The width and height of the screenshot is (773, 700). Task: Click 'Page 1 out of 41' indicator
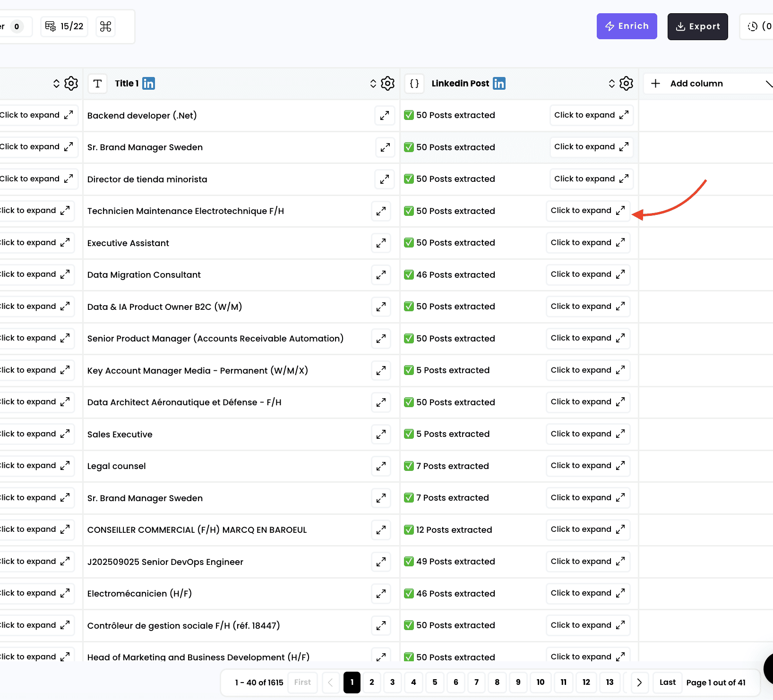pos(716,683)
